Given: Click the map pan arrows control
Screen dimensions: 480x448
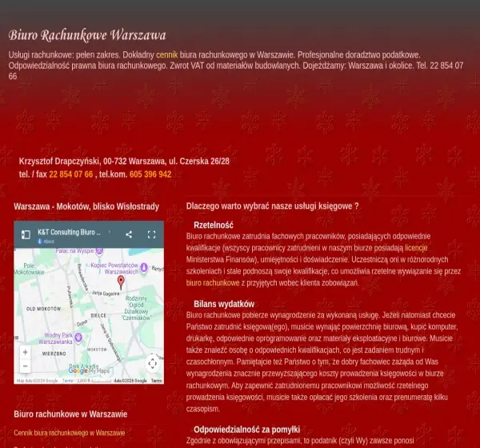Looking at the screenshot, I should 153,363.
